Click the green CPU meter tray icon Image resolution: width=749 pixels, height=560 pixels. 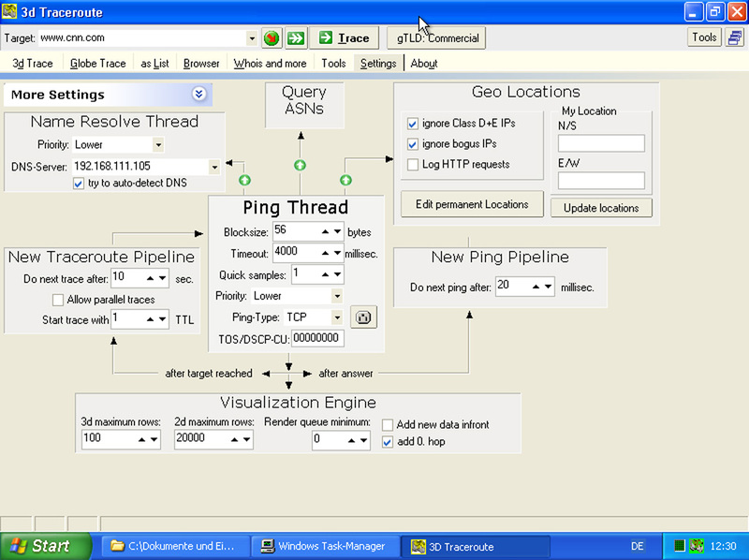[680, 546]
